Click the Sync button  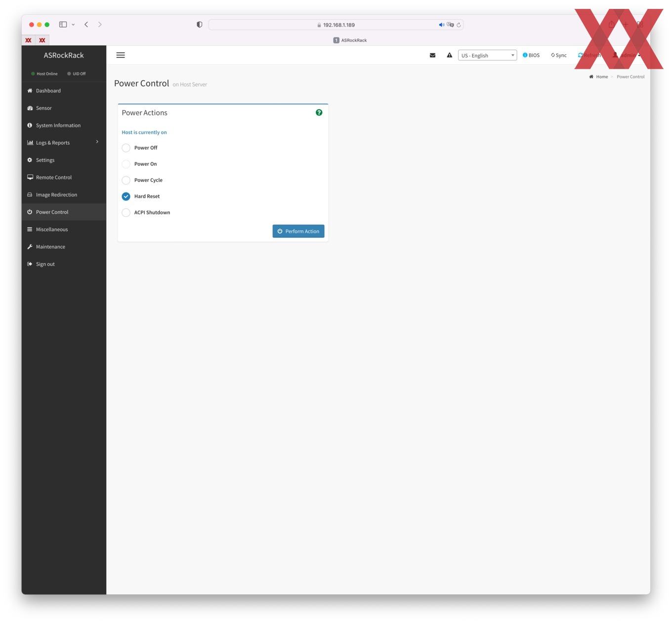(559, 55)
